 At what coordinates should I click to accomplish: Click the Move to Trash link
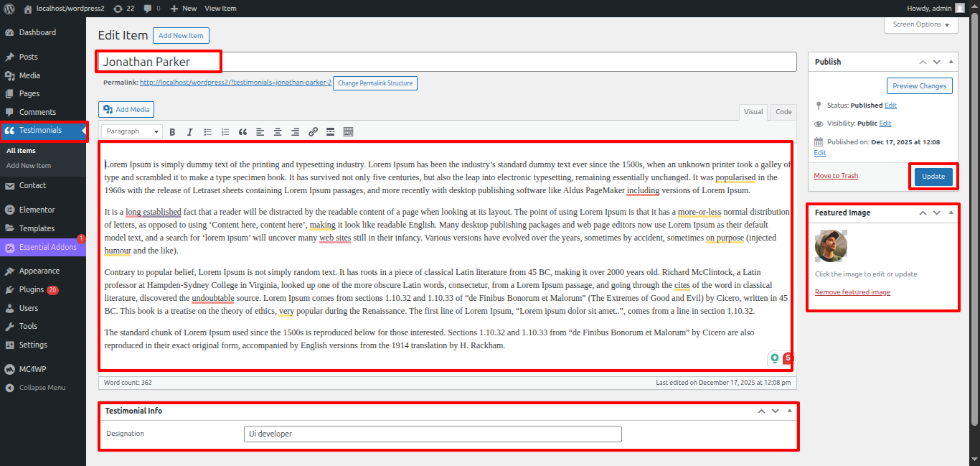835,176
